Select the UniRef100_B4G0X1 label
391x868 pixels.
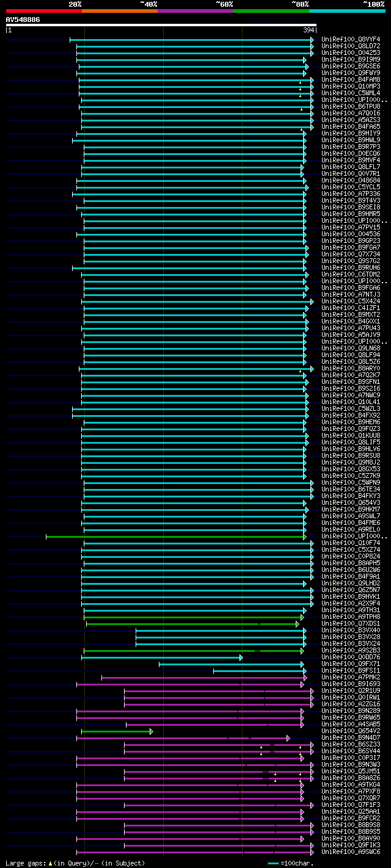pyautogui.click(x=351, y=321)
